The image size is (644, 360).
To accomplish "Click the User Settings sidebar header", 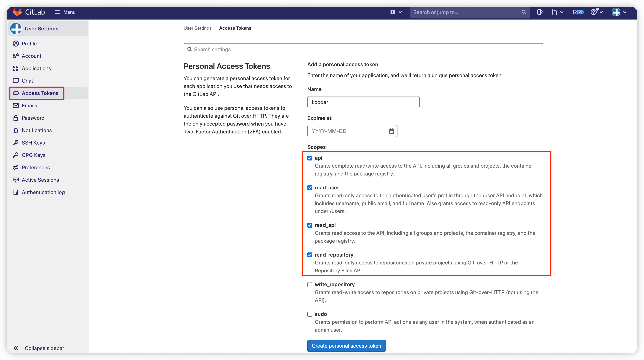I will click(48, 29).
